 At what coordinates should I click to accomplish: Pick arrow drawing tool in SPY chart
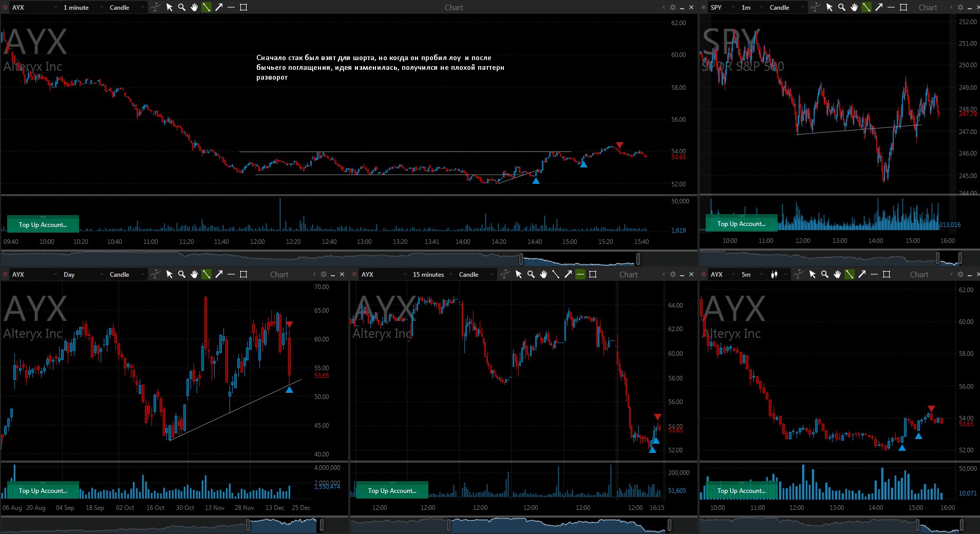pyautogui.click(x=879, y=7)
